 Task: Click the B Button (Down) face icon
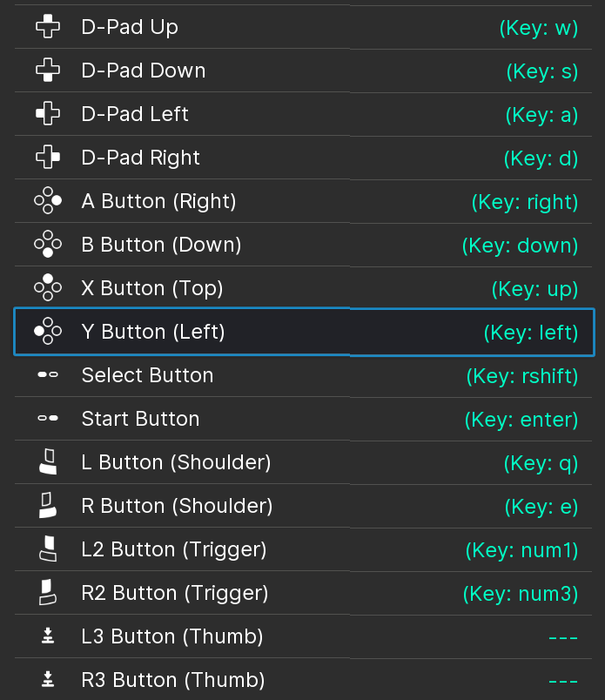tap(48, 245)
